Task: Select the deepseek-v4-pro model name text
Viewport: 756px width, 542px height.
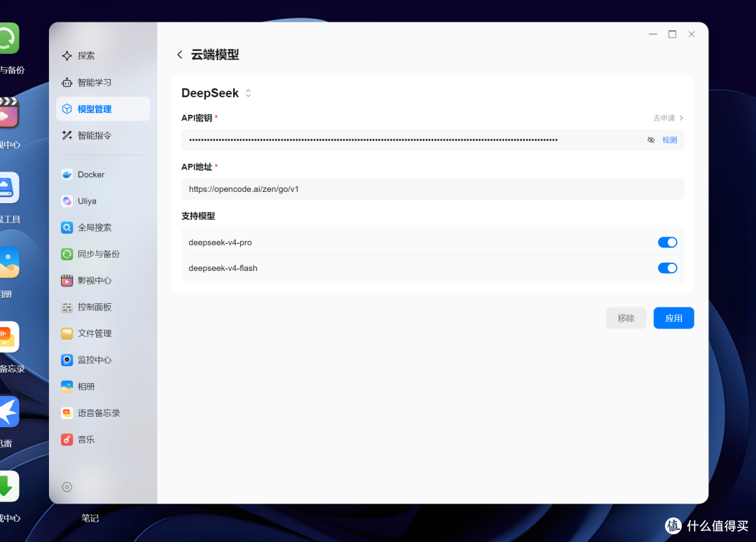Action: [x=220, y=242]
